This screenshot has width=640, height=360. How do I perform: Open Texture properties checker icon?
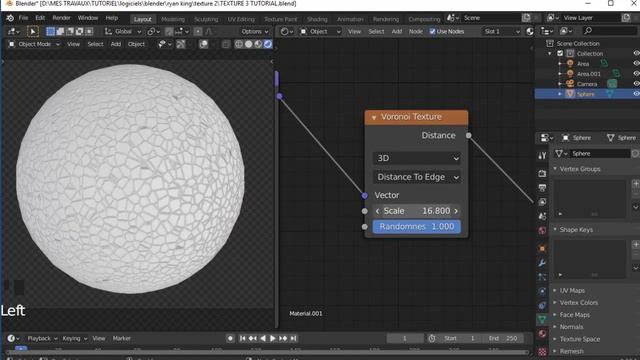542,351
